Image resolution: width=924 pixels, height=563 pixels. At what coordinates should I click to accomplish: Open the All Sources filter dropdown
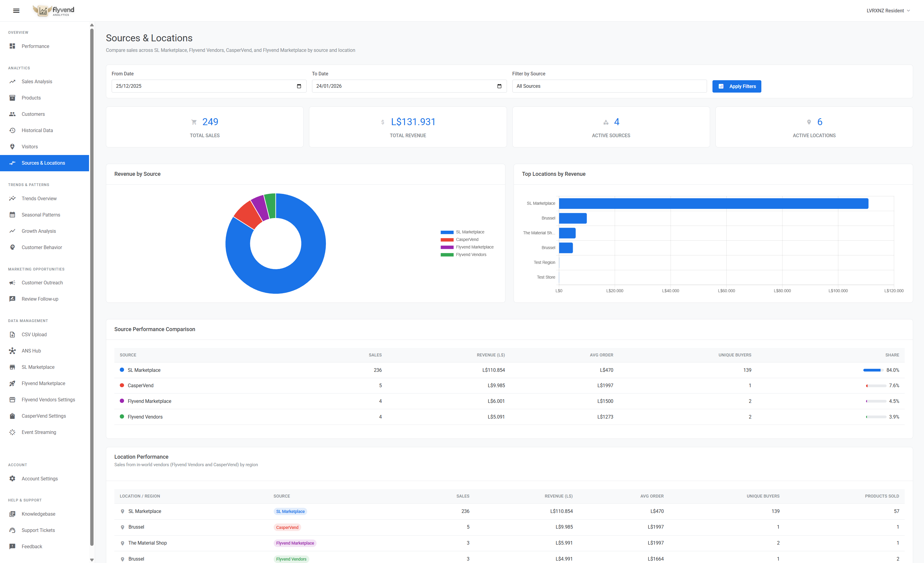click(x=609, y=86)
